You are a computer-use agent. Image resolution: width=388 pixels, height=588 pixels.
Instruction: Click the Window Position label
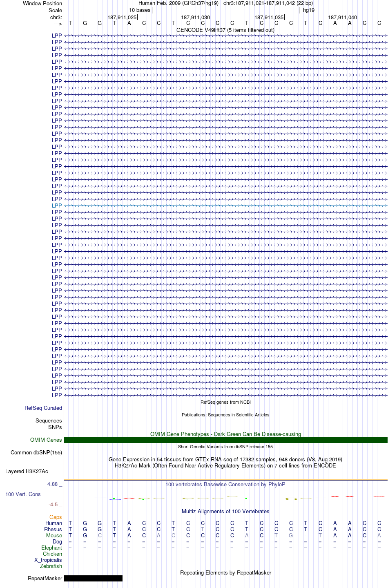point(42,3)
